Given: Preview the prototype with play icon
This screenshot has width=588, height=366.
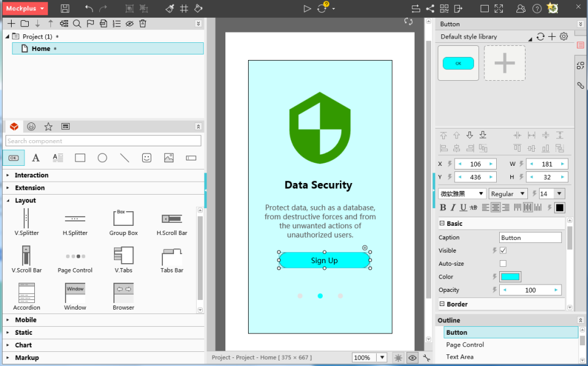Looking at the screenshot, I should coord(307,8).
